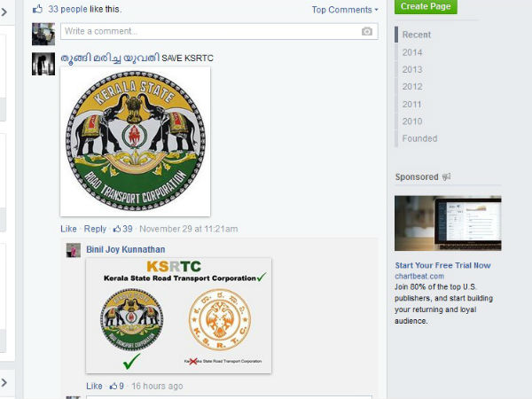Jump to 2011 in the timeline

tap(412, 105)
